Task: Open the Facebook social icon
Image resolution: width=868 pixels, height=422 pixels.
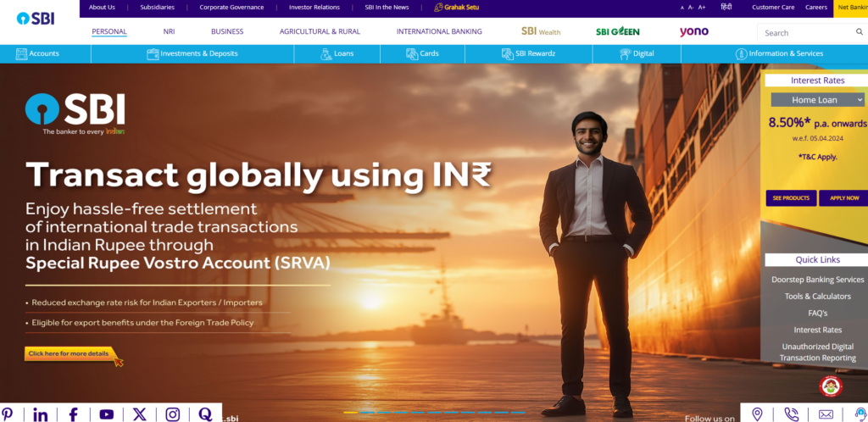Action: pos(73,414)
